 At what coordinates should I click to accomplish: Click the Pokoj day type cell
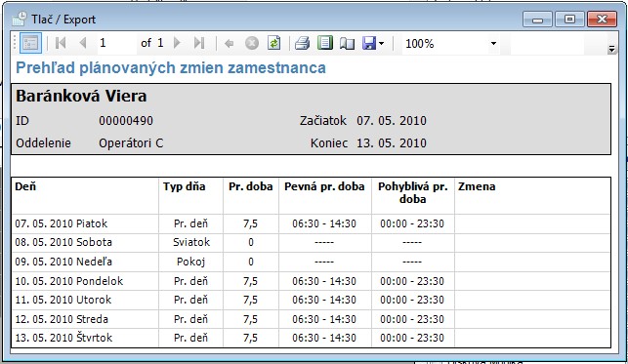190,262
